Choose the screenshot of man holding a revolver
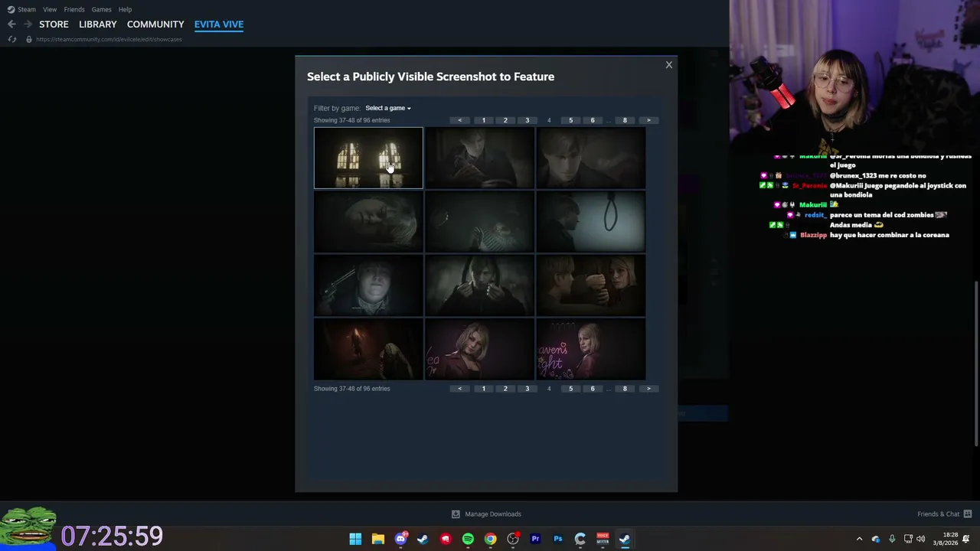 (368, 285)
